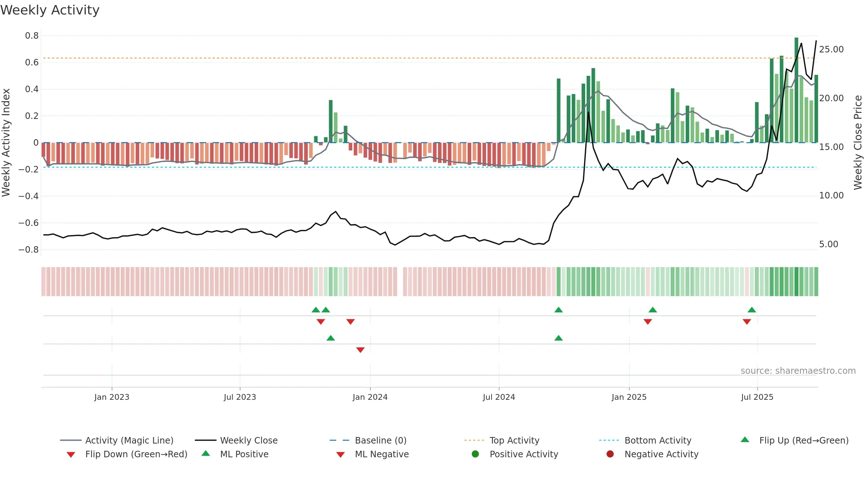Click the Jul 2023 x-axis label
This screenshot has height=488, width=868.
(240, 397)
